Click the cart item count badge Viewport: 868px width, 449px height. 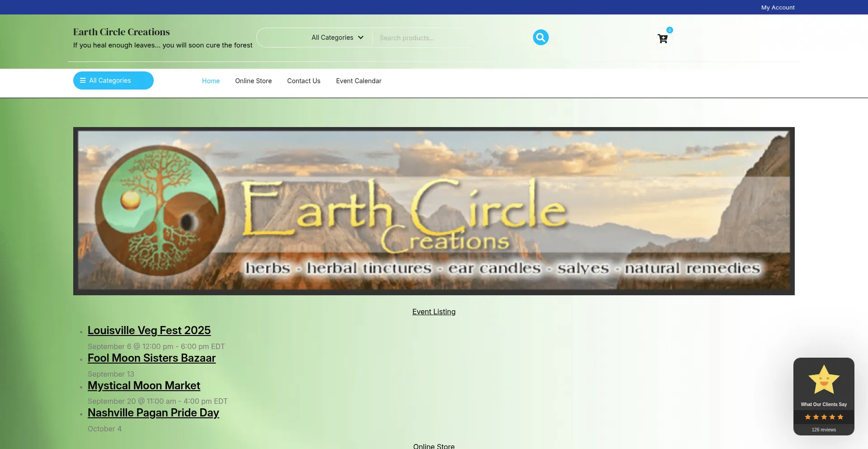coord(670,30)
